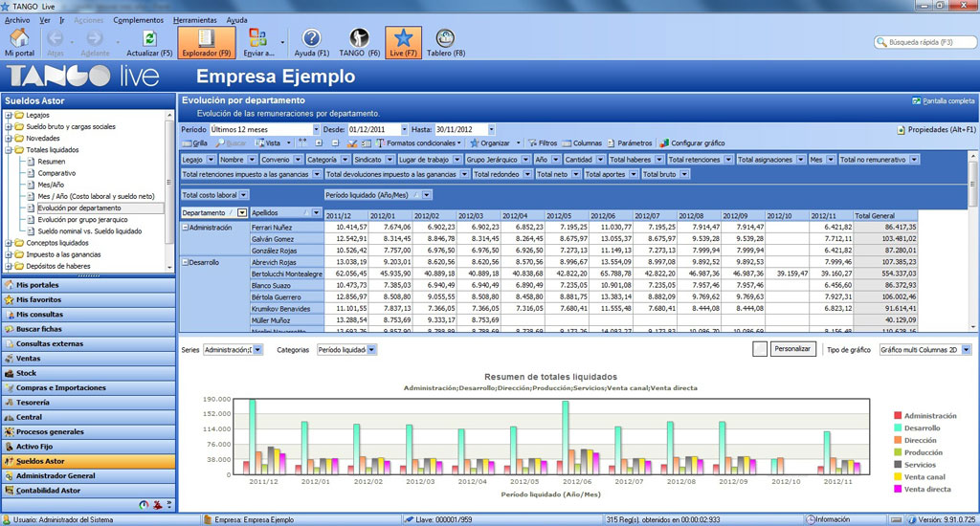The height and width of the screenshot is (526, 980).
Task: Open Propiedades (Alt+F1) panel
Action: click(x=936, y=130)
